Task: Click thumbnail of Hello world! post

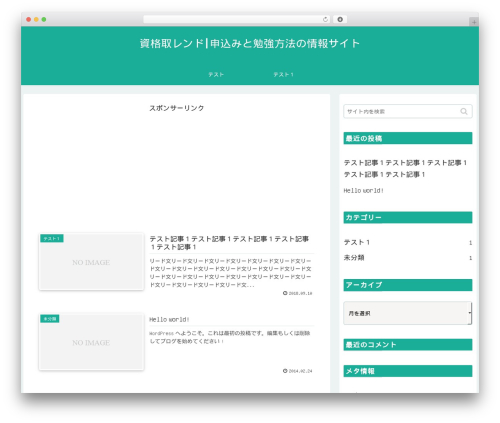Action: tap(91, 342)
